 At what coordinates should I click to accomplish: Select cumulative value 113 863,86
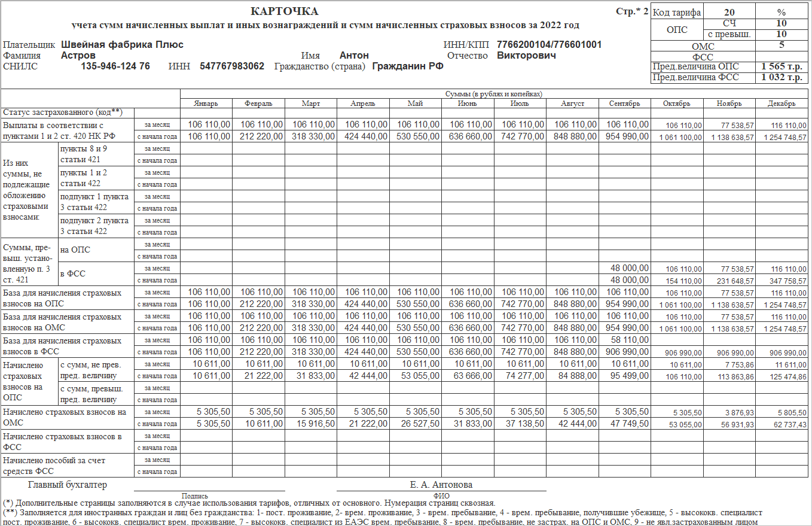[x=736, y=376]
